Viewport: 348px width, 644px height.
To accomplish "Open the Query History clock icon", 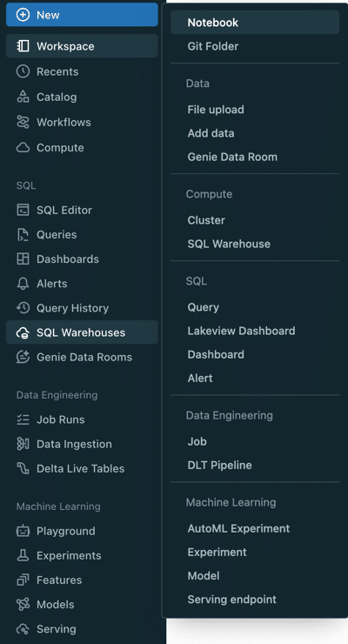I will click(x=23, y=307).
